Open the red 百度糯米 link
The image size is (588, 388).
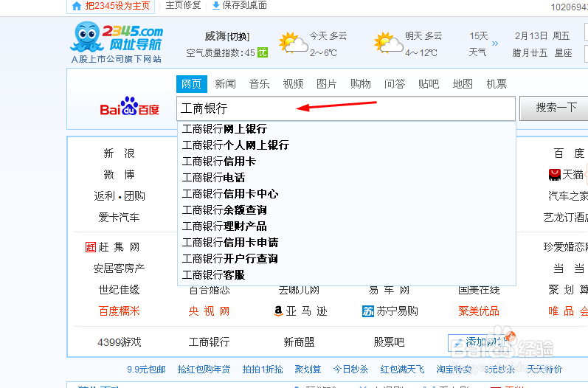[x=119, y=311]
